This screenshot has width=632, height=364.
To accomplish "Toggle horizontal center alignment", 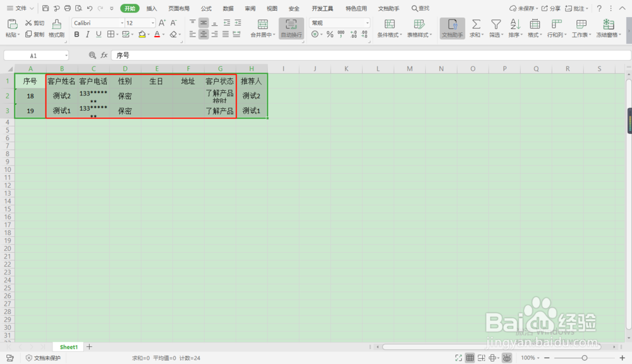I will pos(204,34).
